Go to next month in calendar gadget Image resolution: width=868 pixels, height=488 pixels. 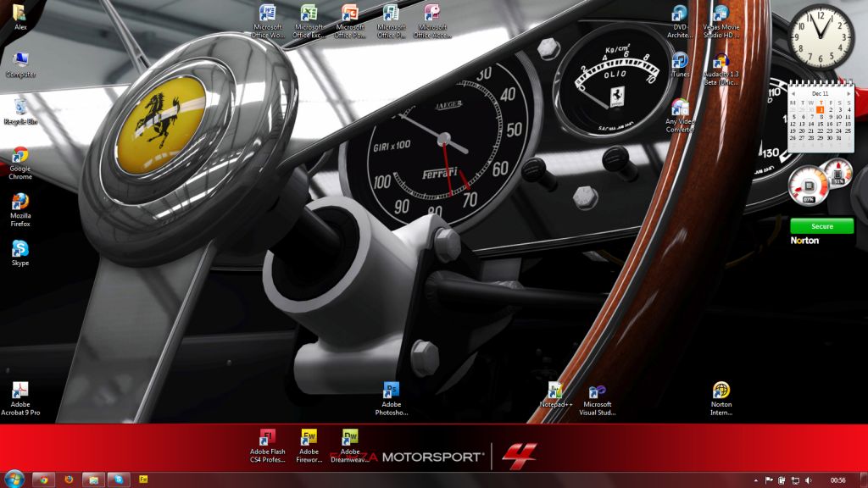[849, 94]
